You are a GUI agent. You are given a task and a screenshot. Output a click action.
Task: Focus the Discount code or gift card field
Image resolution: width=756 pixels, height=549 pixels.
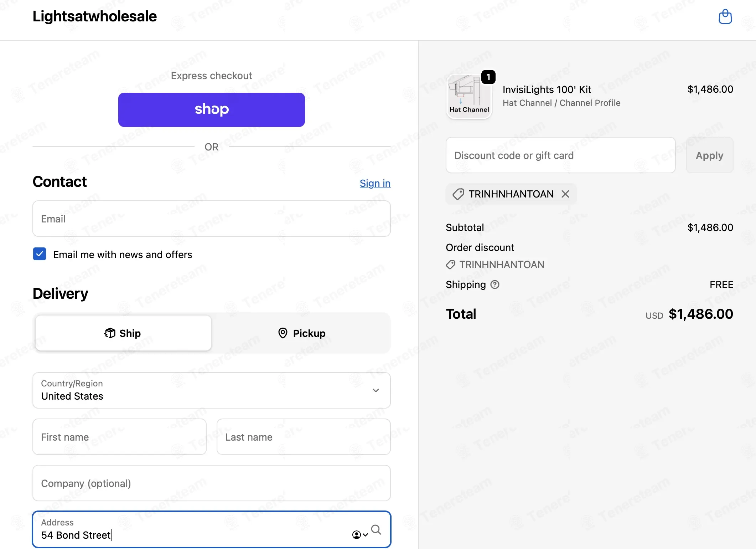561,155
